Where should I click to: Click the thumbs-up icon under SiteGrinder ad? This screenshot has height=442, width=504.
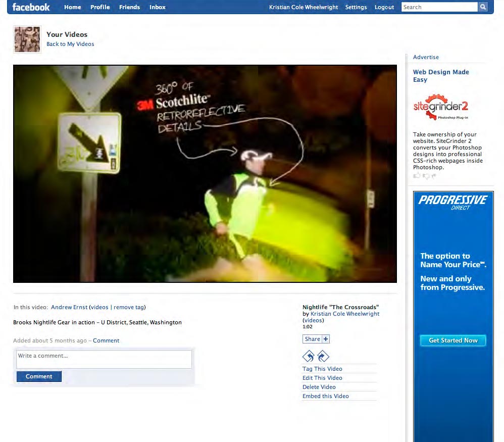click(x=417, y=176)
